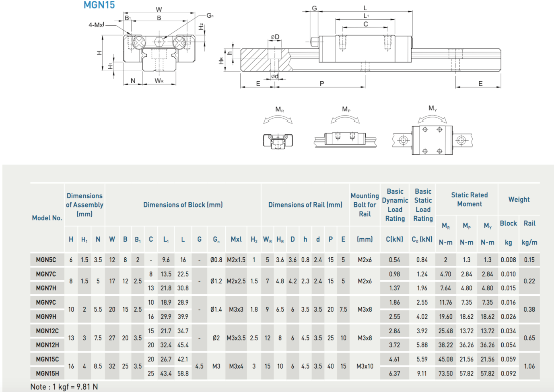
Task: Click the Dimensions of Assembly (mm) header
Action: tap(84, 205)
